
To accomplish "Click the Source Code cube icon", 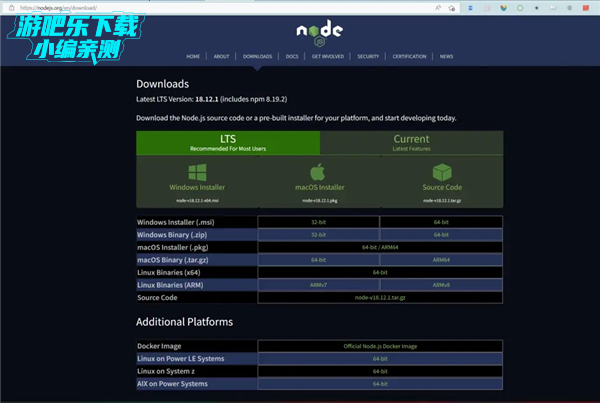I will click(441, 172).
